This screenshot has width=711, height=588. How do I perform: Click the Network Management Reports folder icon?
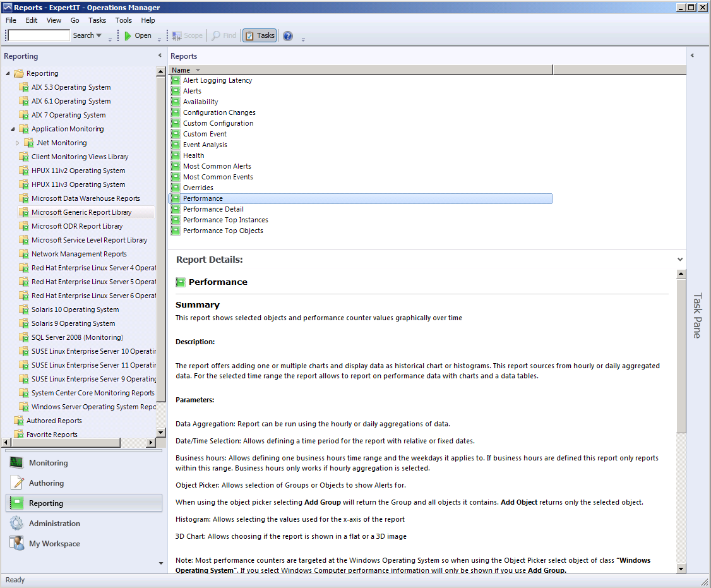(24, 254)
